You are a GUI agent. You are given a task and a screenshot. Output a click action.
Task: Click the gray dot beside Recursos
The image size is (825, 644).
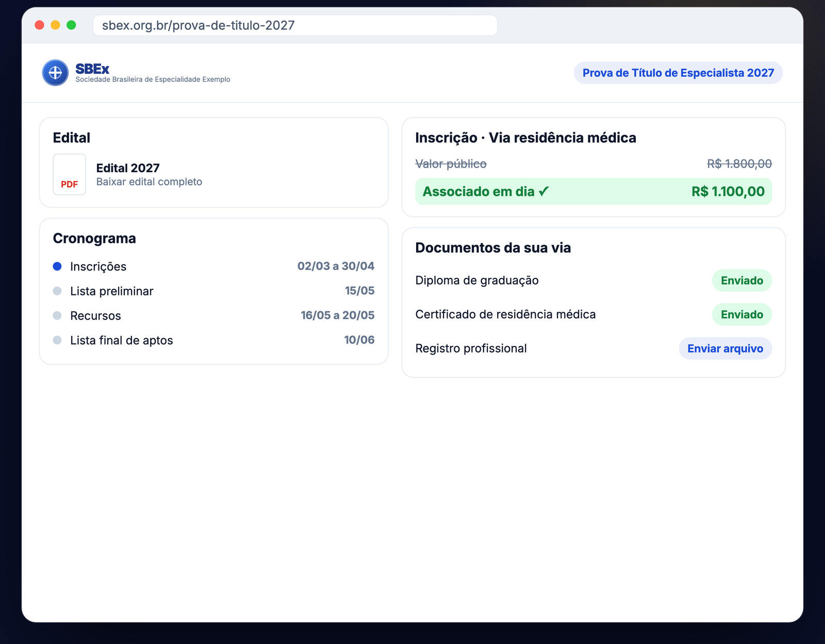[57, 315]
